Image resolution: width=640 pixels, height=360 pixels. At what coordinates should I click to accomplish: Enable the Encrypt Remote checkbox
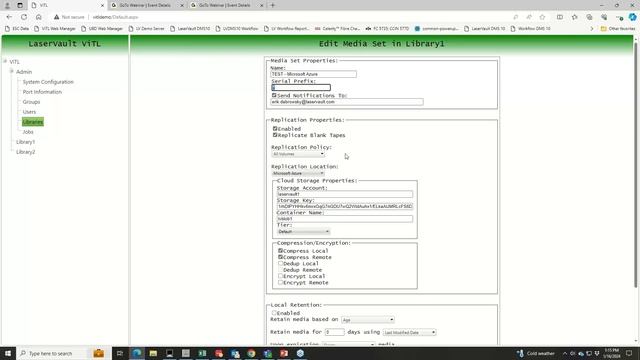click(x=280, y=282)
